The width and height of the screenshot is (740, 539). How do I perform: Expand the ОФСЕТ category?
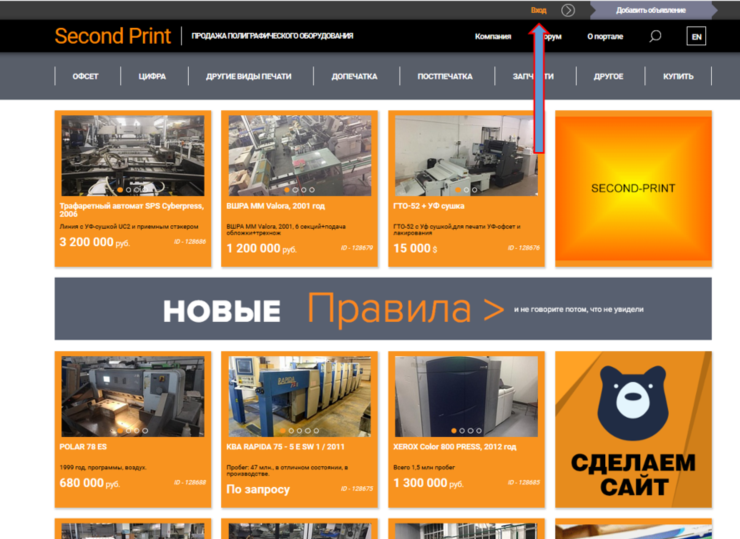85,77
